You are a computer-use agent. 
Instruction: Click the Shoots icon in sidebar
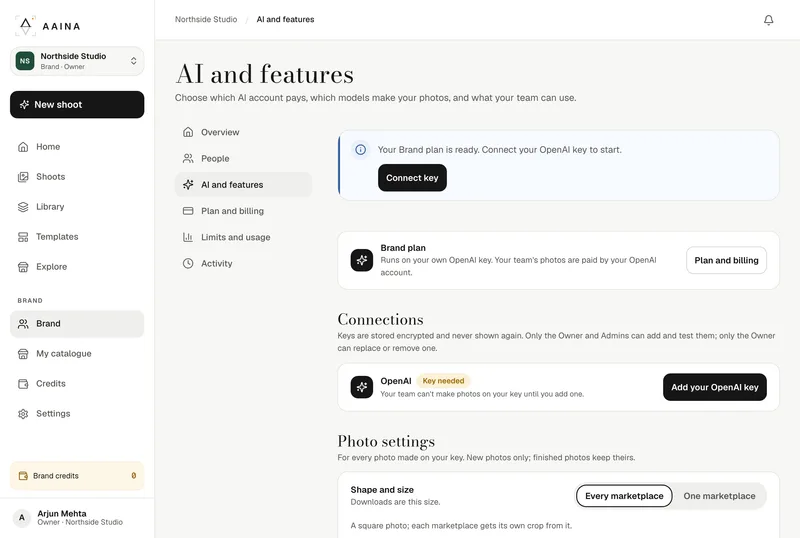[x=23, y=177]
